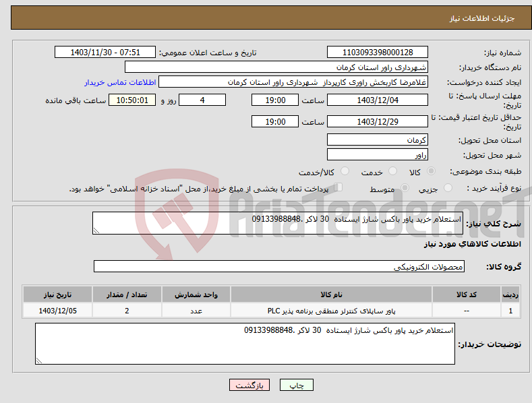Click the تاریخ نیاز column header
The height and width of the screenshot is (403, 532).
click(58, 294)
